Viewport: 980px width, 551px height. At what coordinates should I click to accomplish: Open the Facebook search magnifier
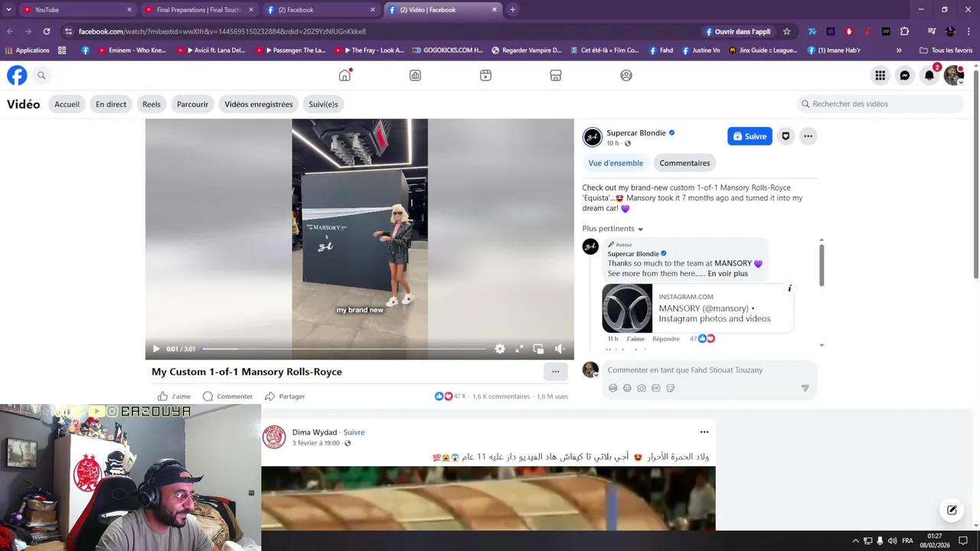pos(41,75)
